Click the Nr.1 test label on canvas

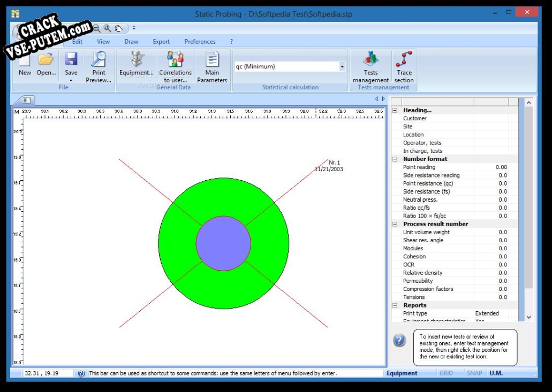334,163
